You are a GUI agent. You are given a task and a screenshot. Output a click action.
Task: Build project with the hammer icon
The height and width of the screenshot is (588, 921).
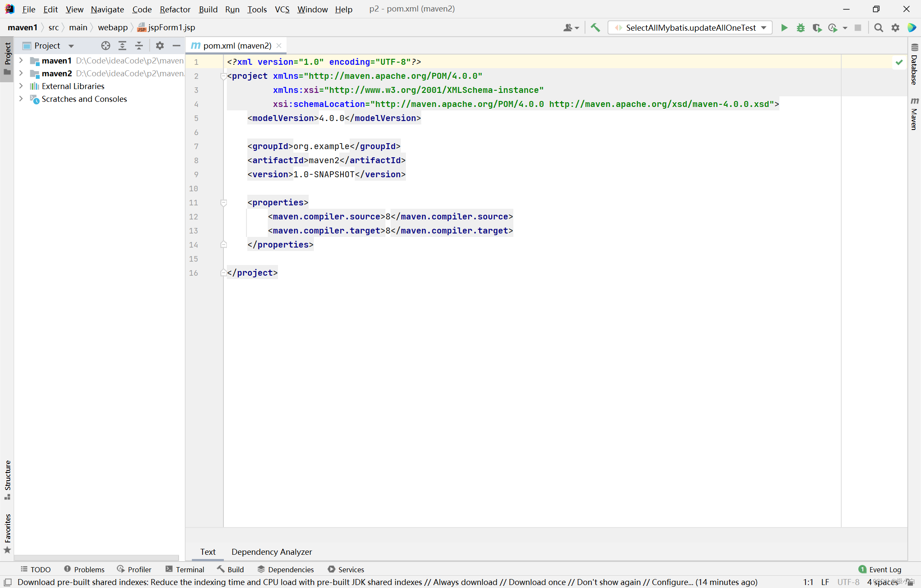(595, 28)
